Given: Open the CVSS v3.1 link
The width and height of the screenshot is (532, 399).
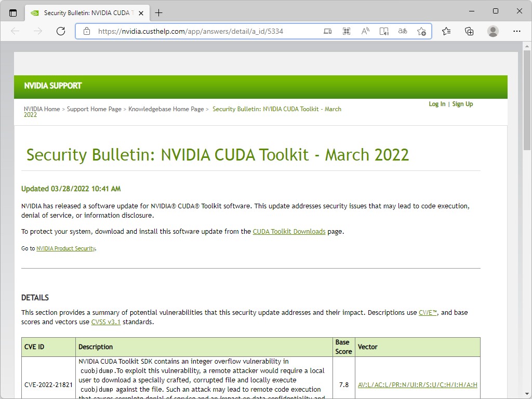Looking at the screenshot, I should click(106, 322).
